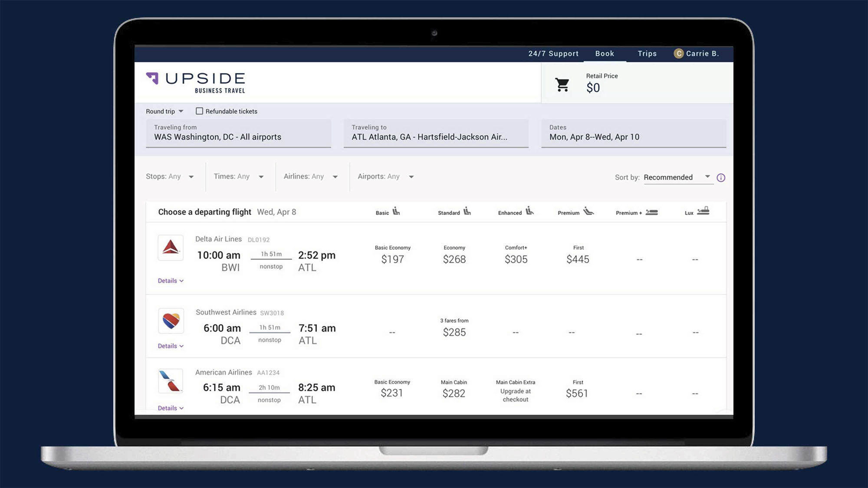Image resolution: width=868 pixels, height=488 pixels.
Task: Click the Upside Business Travel logo
Action: [x=196, y=83]
